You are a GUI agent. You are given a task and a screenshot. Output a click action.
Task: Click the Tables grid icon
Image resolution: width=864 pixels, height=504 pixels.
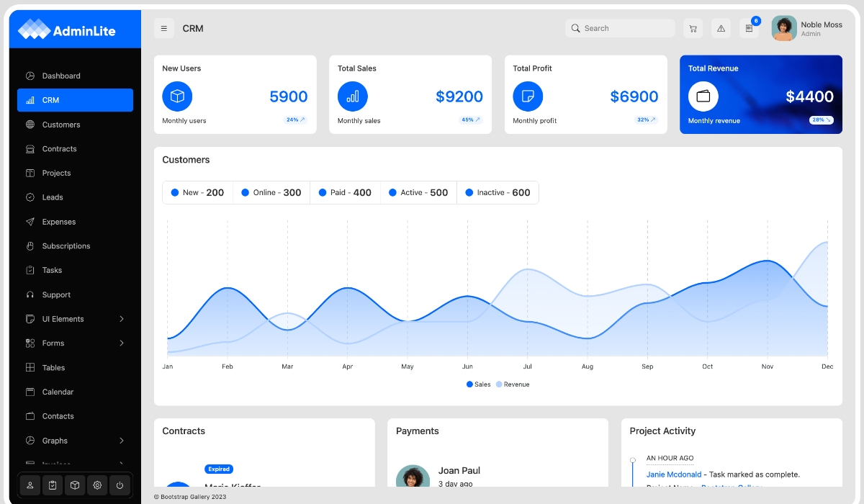[x=30, y=367]
